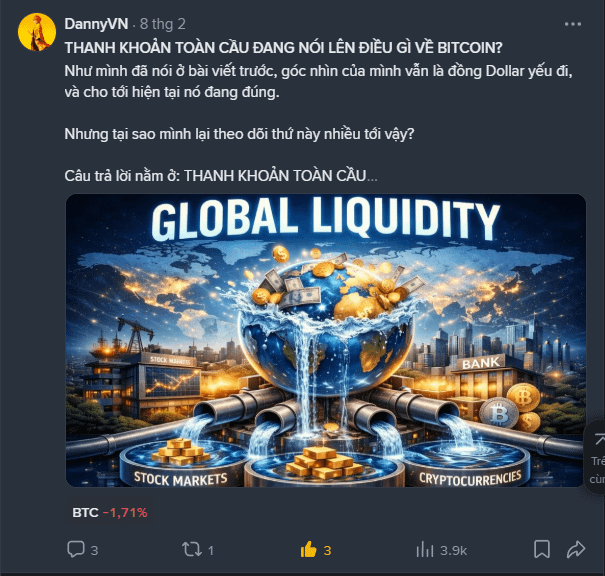
Task: Jump to top with Trên cùng button
Action: coord(597,458)
